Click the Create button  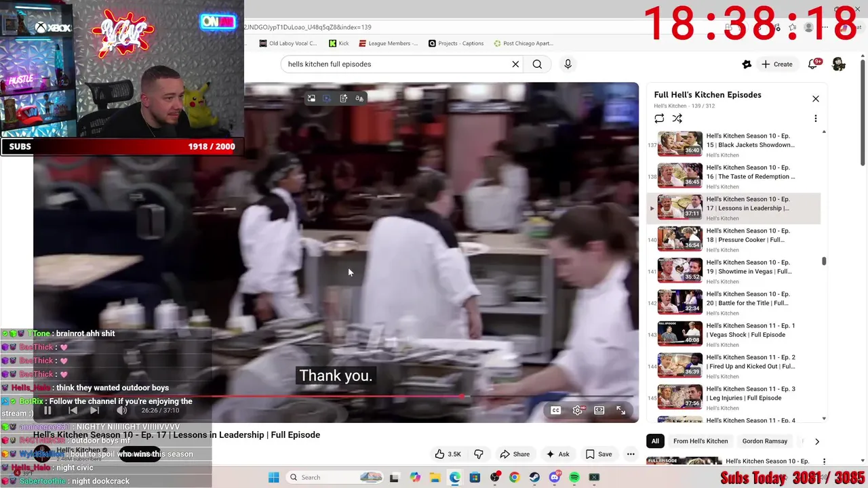(776, 64)
